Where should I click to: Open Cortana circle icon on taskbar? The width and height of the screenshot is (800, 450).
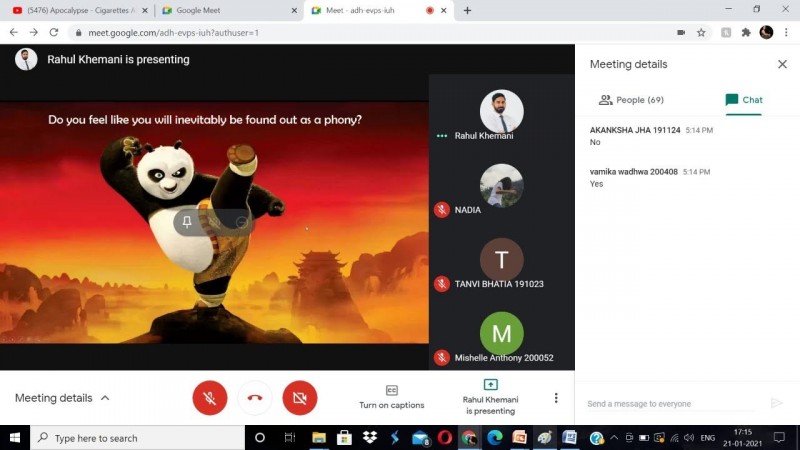point(260,438)
